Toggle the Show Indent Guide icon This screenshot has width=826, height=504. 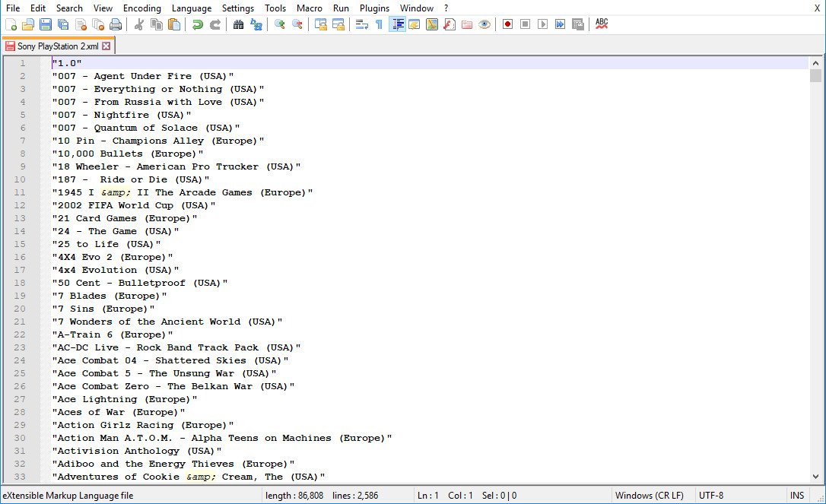(x=397, y=24)
